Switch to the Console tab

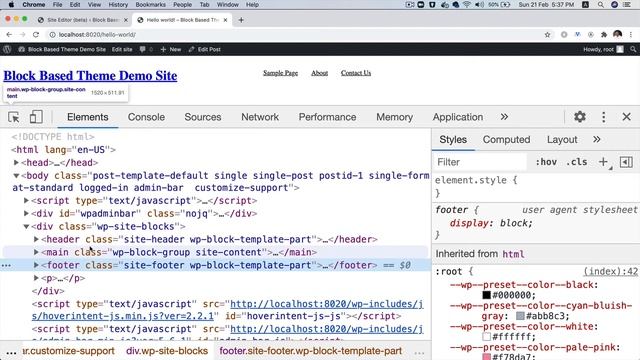[x=146, y=117]
